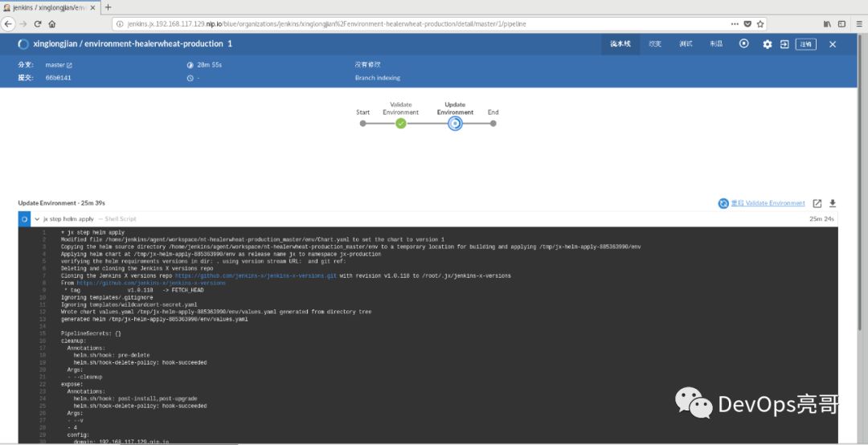This screenshot has width=868, height=445.
Task: Click the Save to Pocket icon
Action: click(x=747, y=24)
